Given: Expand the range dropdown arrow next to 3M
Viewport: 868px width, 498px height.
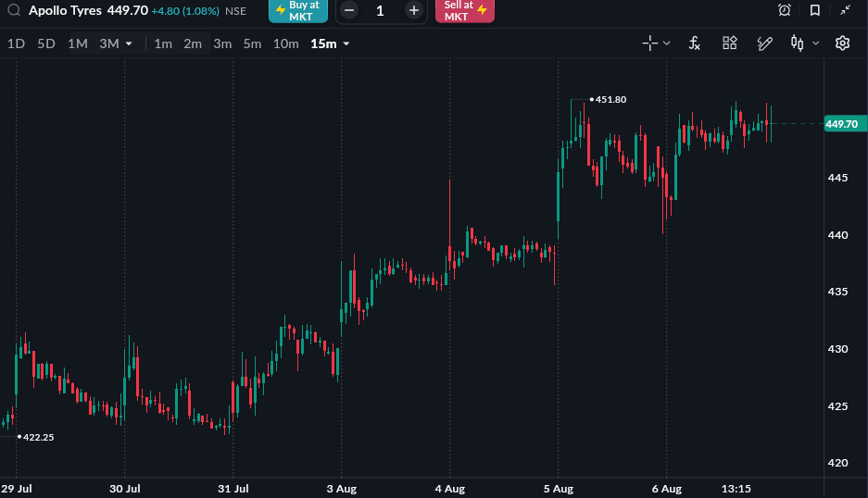Looking at the screenshot, I should [129, 44].
